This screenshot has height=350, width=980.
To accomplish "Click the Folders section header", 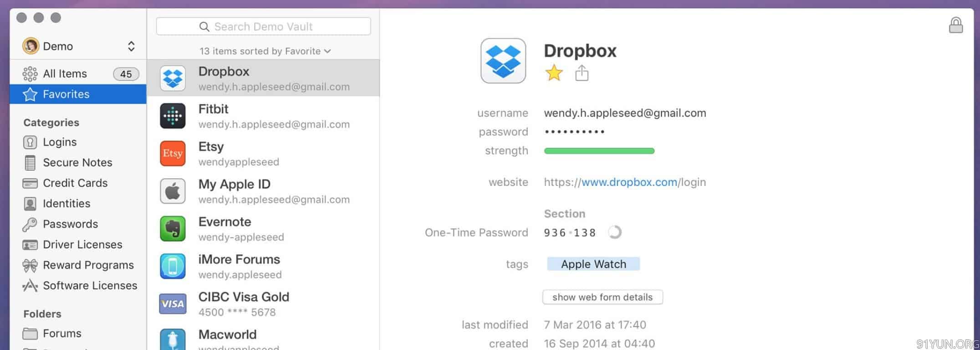I will coord(42,314).
